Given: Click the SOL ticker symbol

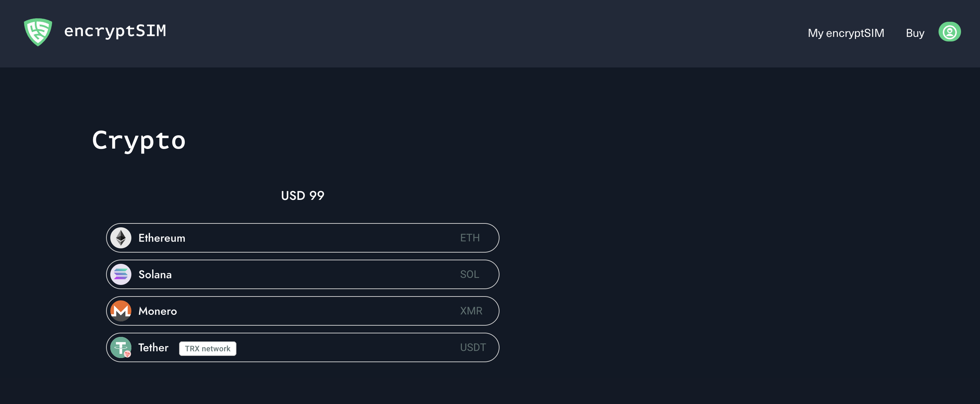Looking at the screenshot, I should 469,274.
